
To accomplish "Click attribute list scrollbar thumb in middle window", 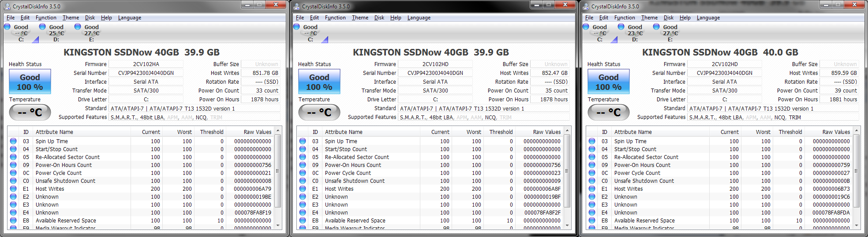I will click(567, 171).
